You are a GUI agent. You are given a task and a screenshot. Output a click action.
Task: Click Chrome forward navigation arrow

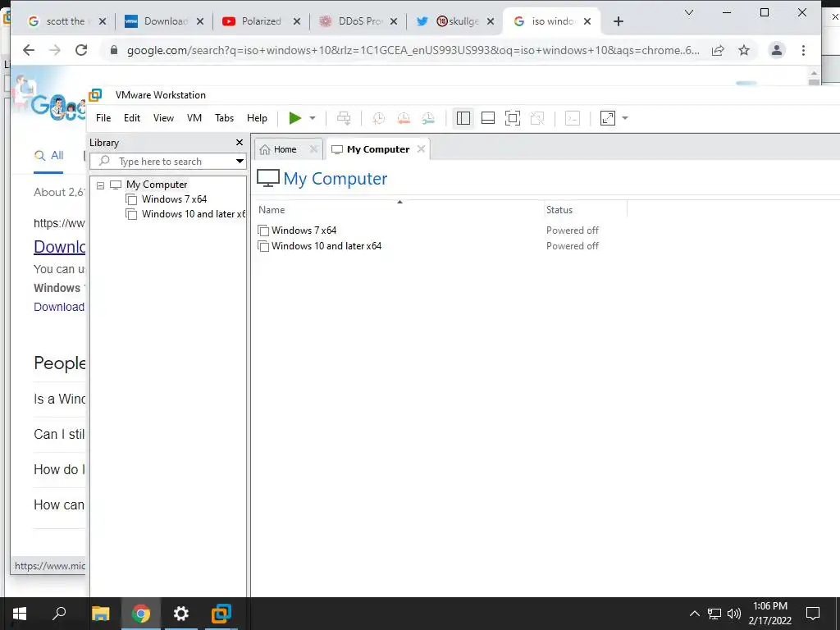click(x=55, y=50)
